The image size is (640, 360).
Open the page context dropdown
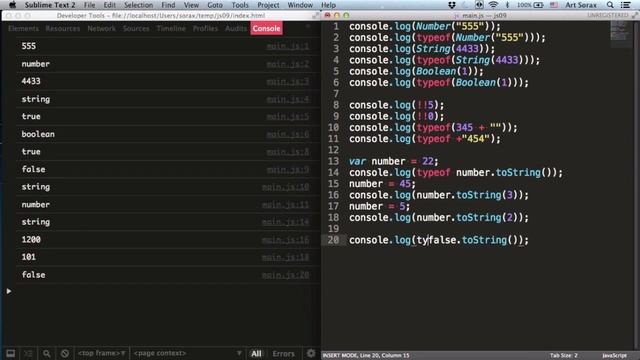coord(188,353)
